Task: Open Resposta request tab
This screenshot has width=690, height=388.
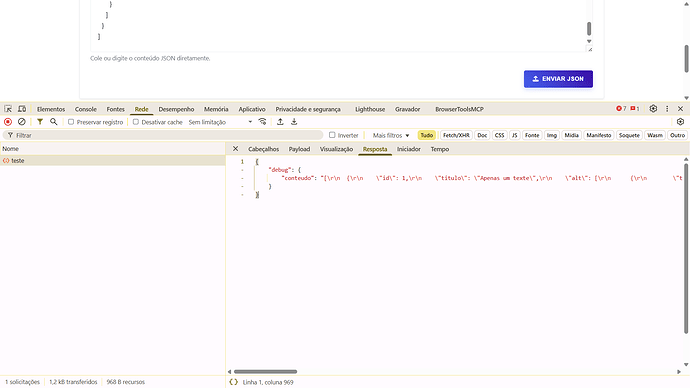Action: pyautogui.click(x=375, y=149)
